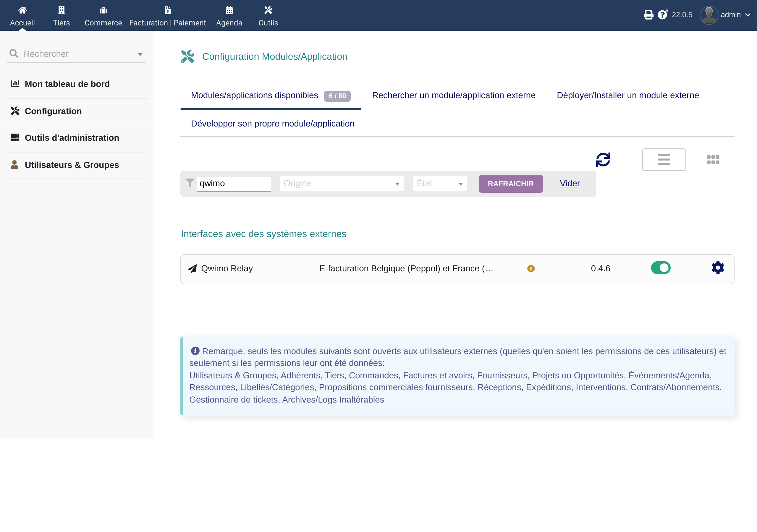Image resolution: width=757 pixels, height=532 pixels.
Task: Switch to Déployer/Installer un module externe tab
Action: [x=628, y=95]
